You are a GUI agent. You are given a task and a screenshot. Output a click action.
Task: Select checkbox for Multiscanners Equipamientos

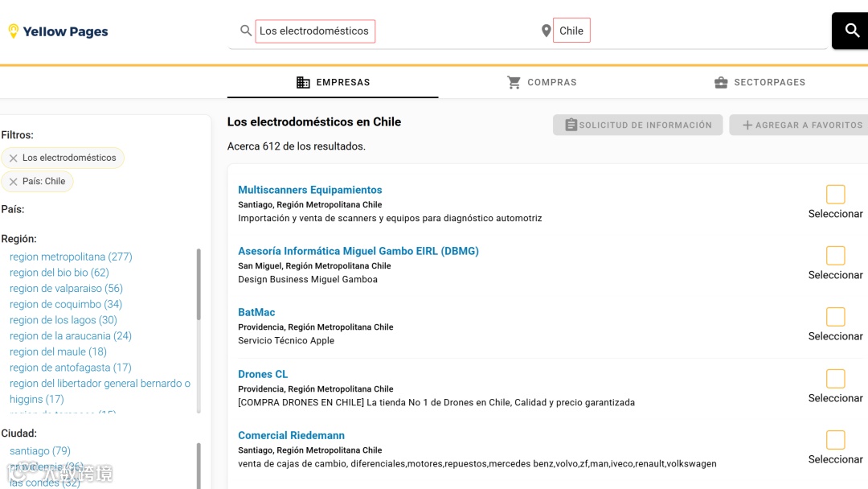(x=835, y=195)
